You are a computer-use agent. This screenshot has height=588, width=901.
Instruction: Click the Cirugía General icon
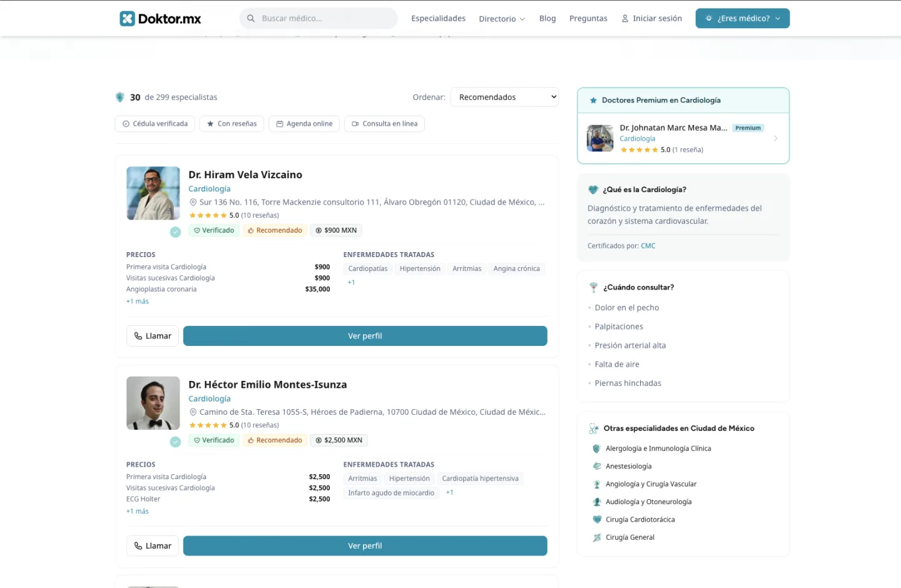tap(597, 537)
